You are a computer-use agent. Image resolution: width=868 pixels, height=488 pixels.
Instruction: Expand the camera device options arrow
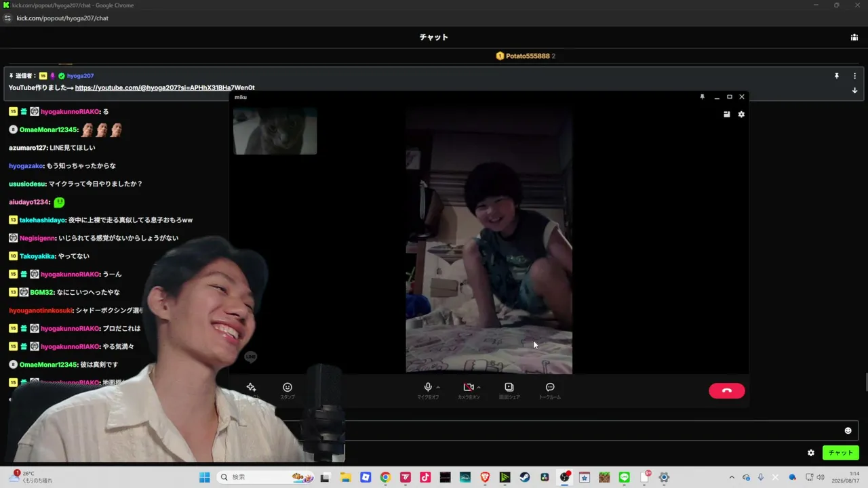pyautogui.click(x=479, y=388)
